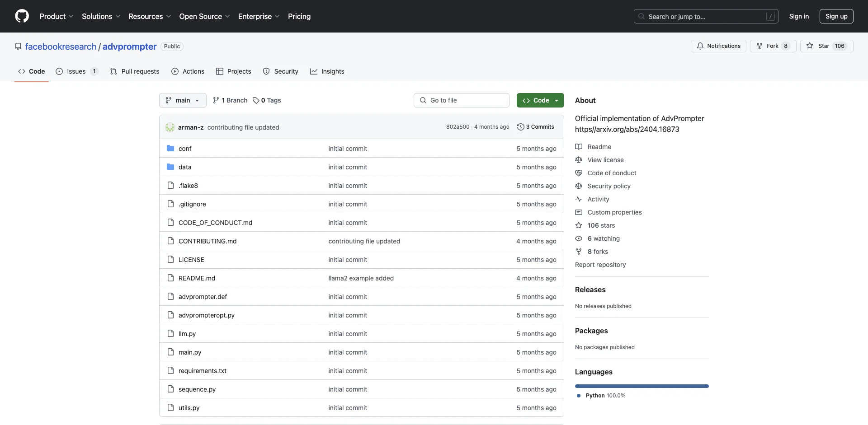Click the Sign up button
This screenshot has height=425, width=868.
[x=836, y=16]
